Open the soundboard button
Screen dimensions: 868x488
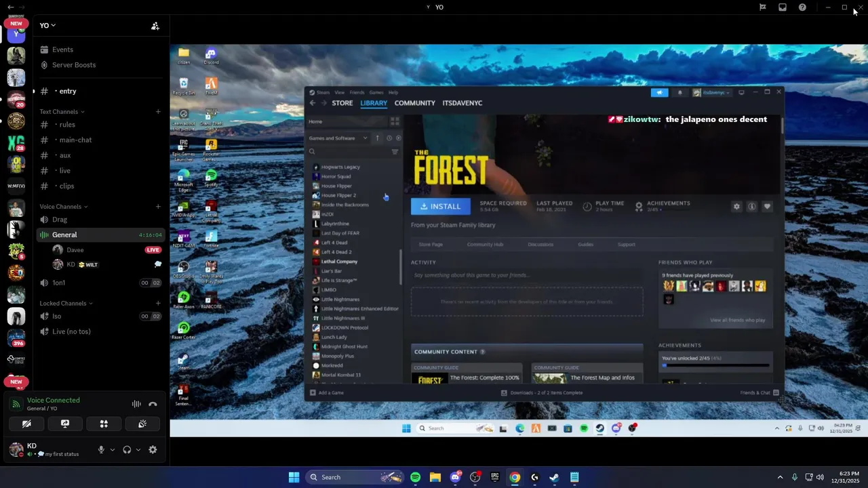click(x=142, y=424)
